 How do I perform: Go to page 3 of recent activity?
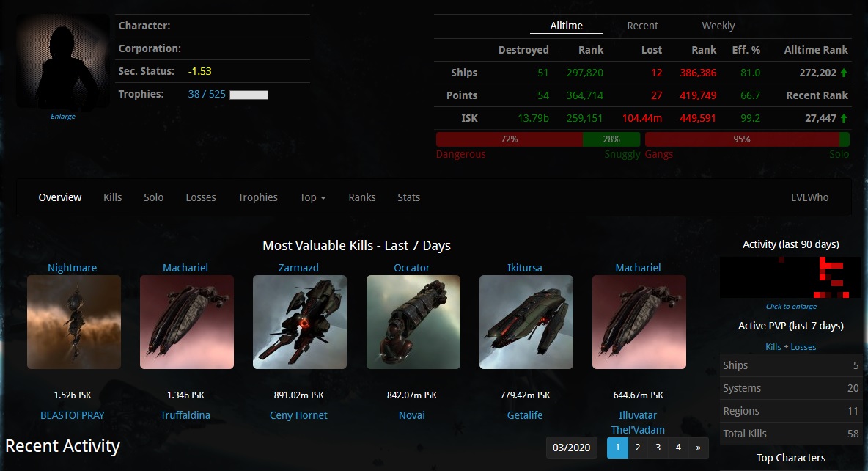tap(658, 448)
